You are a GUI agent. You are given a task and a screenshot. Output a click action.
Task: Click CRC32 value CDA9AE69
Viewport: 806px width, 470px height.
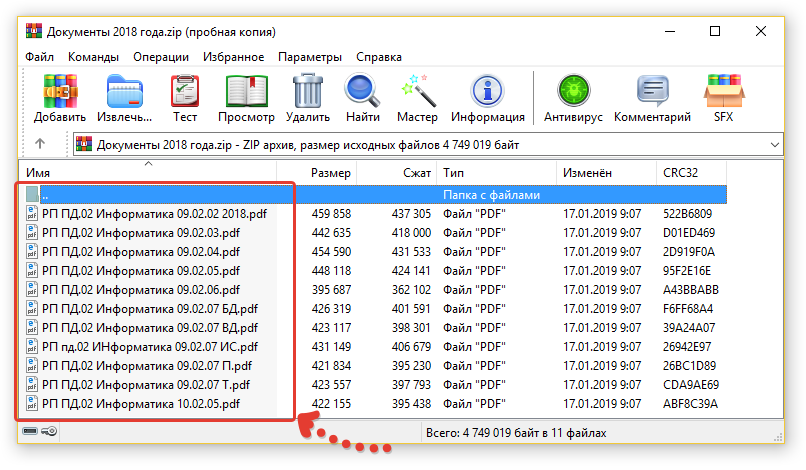pos(691,385)
